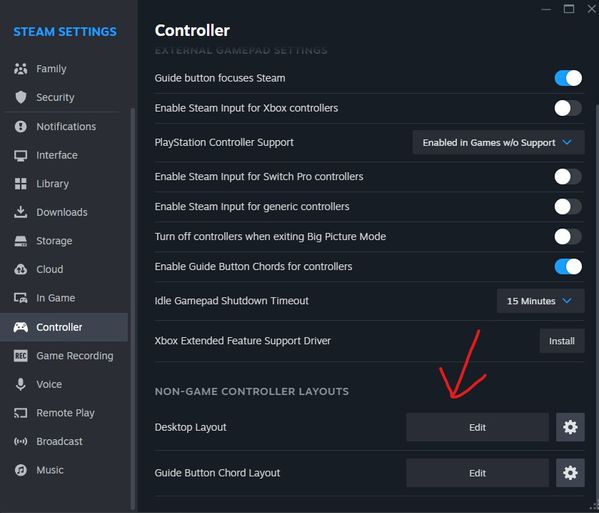Edit the Desktop Layout
Image resolution: width=599 pixels, height=513 pixels.
tap(478, 427)
